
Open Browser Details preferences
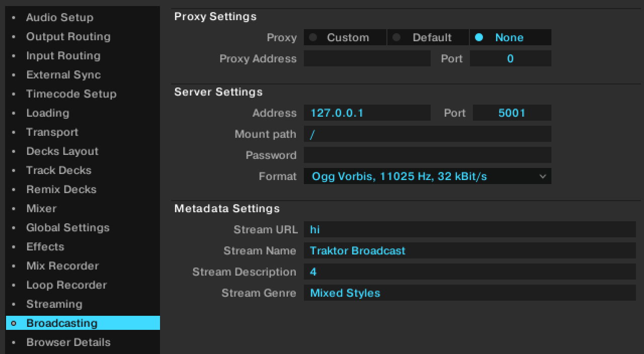coord(68,342)
